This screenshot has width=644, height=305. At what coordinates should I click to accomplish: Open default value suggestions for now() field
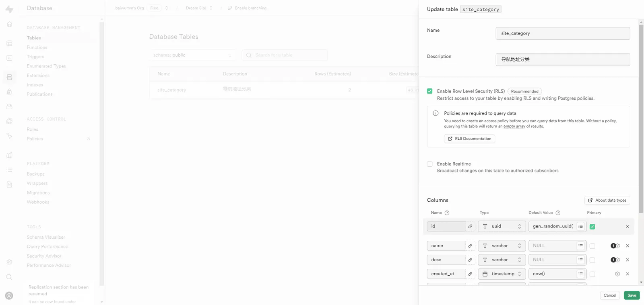click(x=580, y=274)
